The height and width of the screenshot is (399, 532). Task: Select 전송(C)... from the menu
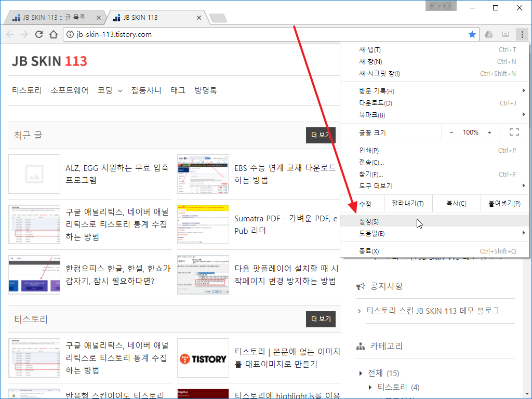(435, 162)
